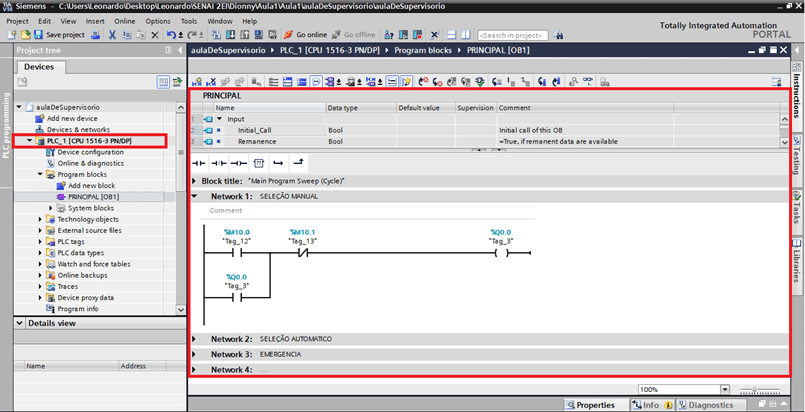Open the Info inspector tab
Image resolution: width=805 pixels, height=412 pixels.
click(651, 405)
